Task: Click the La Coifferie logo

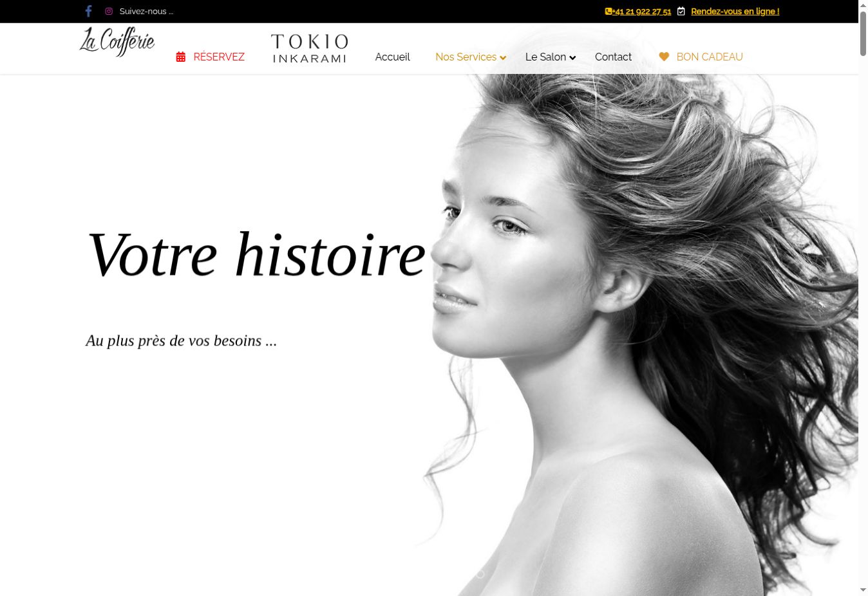Action: pyautogui.click(x=117, y=42)
